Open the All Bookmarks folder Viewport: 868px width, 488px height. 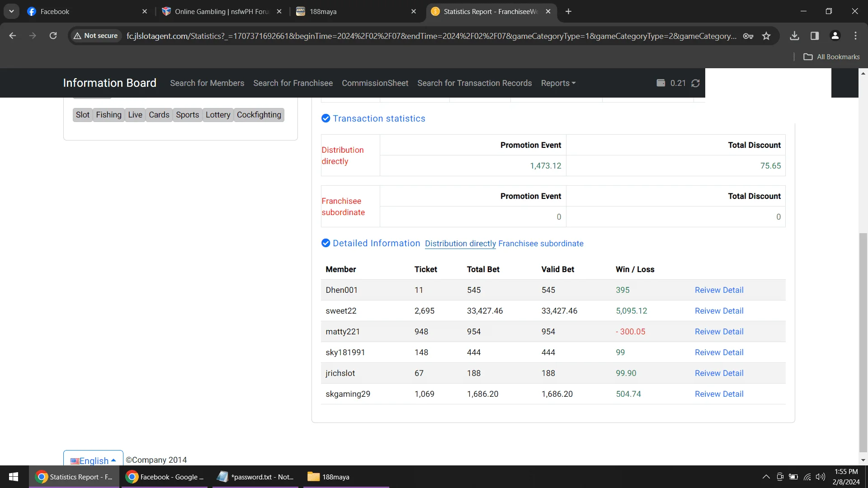(x=832, y=56)
